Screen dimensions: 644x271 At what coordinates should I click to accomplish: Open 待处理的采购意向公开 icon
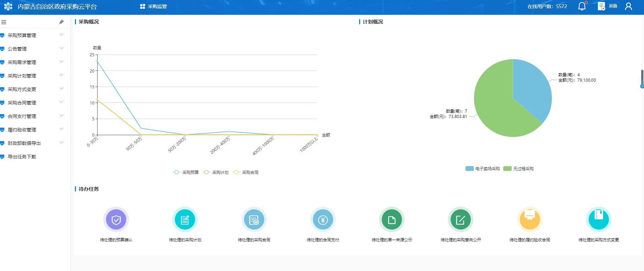[461, 220]
